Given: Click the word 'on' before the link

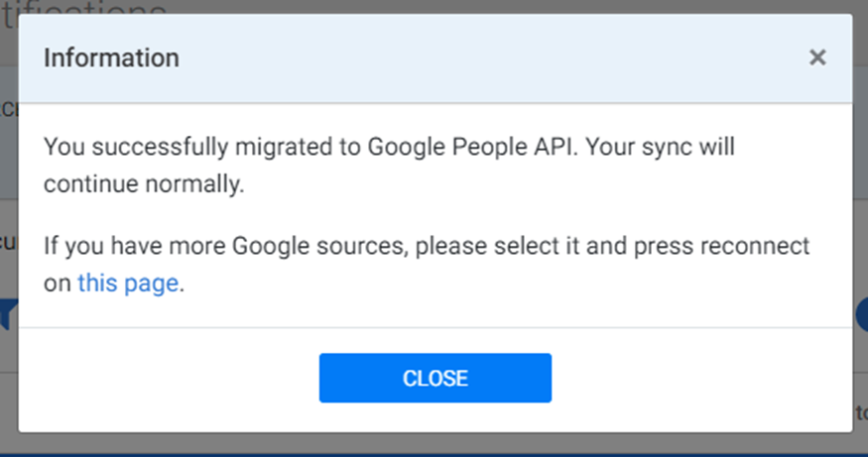Looking at the screenshot, I should click(57, 284).
